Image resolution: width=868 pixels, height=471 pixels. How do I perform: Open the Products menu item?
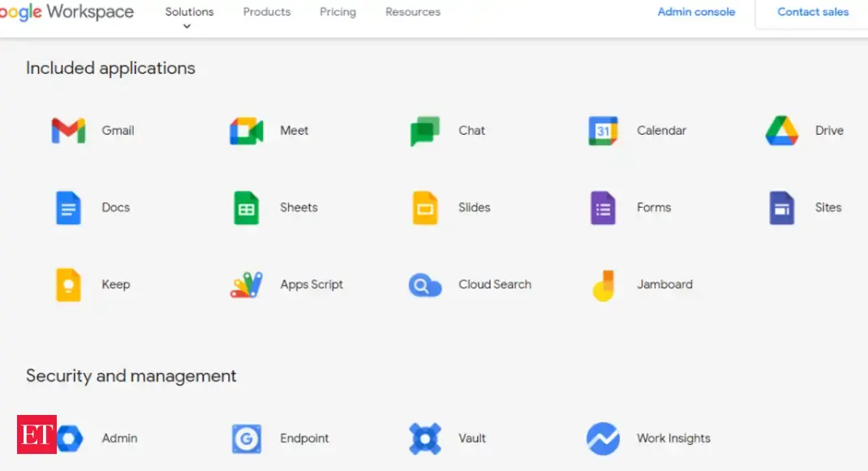tap(267, 12)
